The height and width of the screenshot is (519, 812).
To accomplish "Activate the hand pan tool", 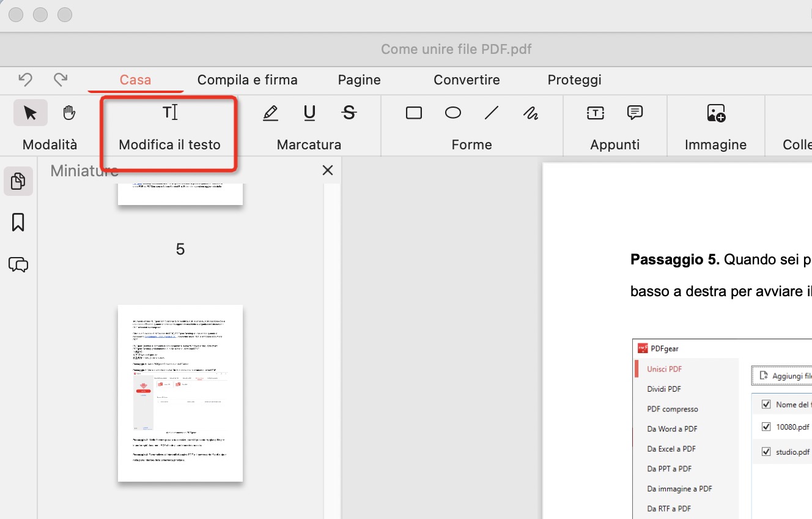I will point(69,113).
